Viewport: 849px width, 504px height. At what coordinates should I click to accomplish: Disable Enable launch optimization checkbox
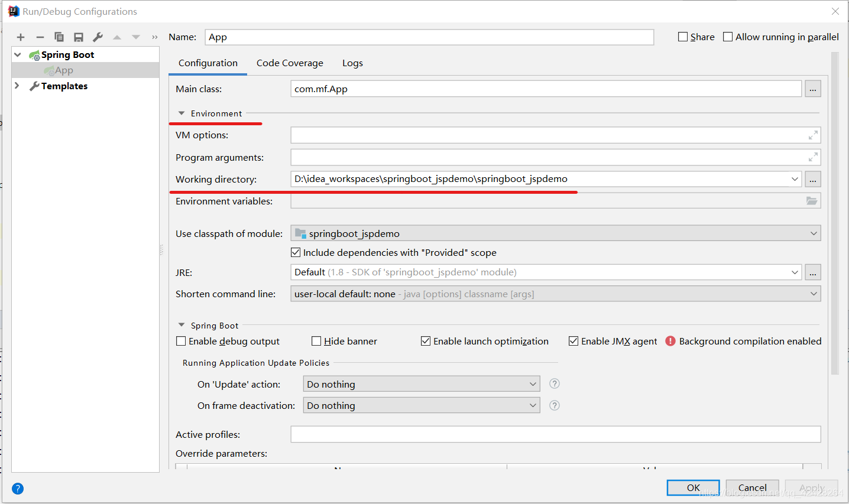point(426,341)
